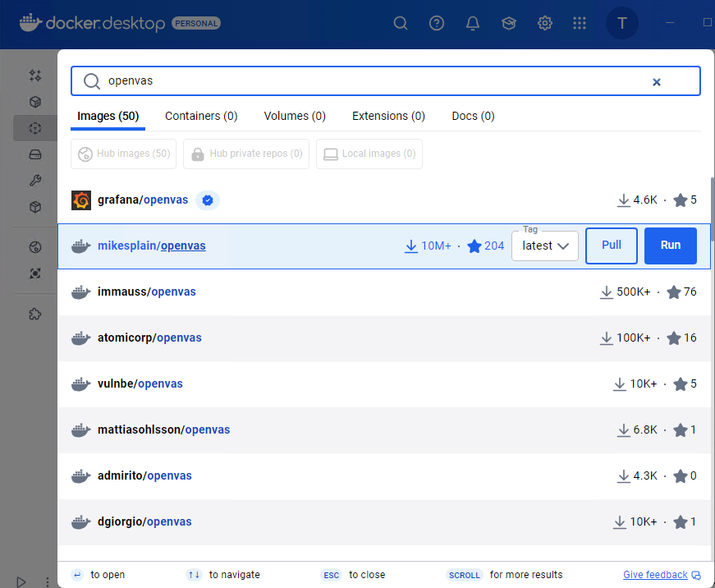Image resolution: width=715 pixels, height=588 pixels.
Task: Pull the mikesplain/openvas image
Action: [611, 246]
